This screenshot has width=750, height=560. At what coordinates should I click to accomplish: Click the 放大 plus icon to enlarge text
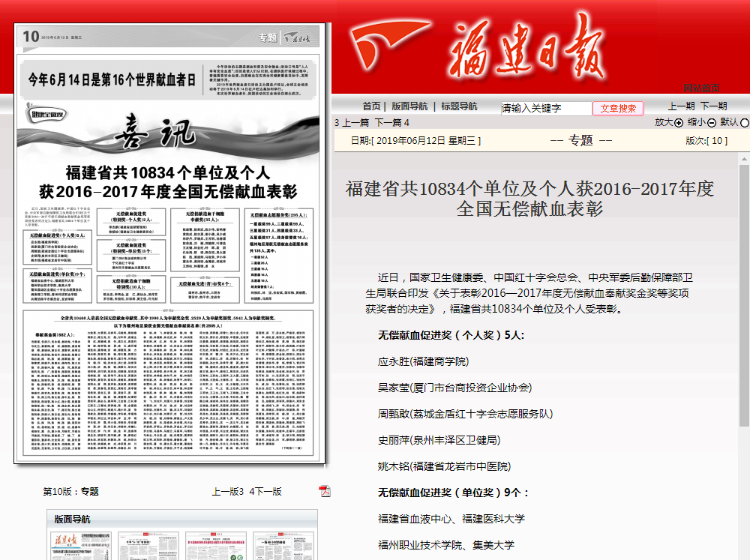click(x=679, y=123)
